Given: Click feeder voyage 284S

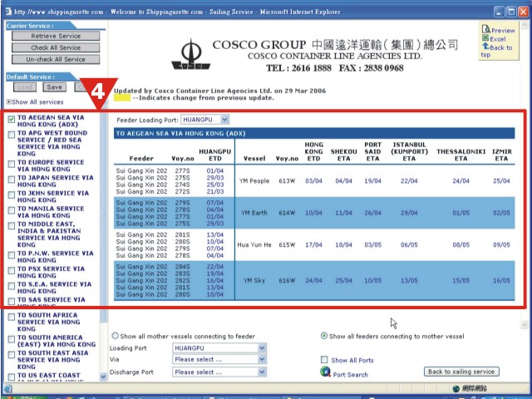Looking at the screenshot, I should click(182, 267).
